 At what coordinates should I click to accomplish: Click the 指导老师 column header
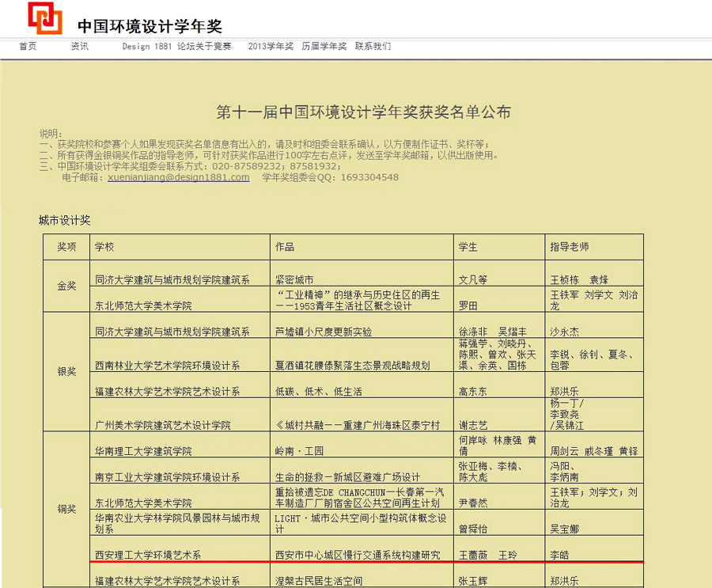click(x=570, y=247)
